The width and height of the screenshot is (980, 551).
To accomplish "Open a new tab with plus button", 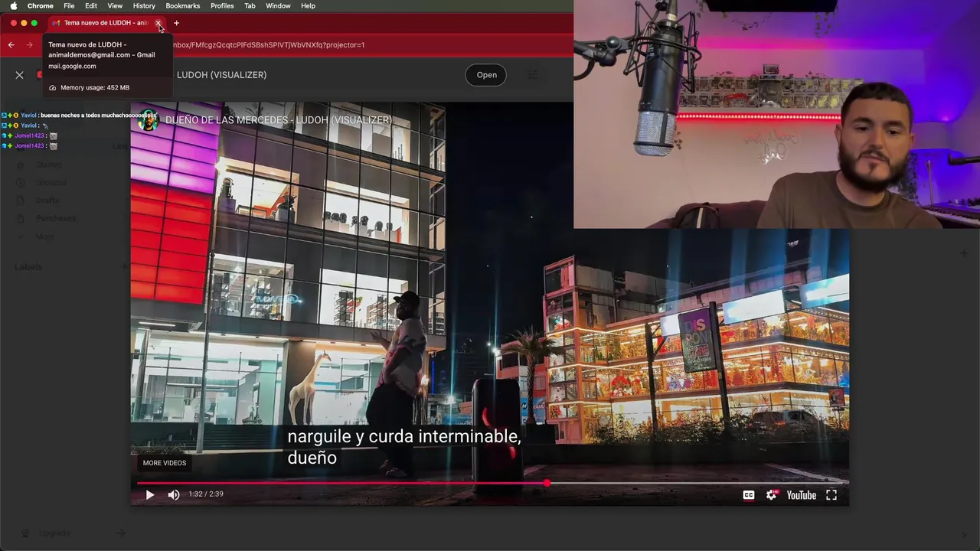I will point(176,23).
